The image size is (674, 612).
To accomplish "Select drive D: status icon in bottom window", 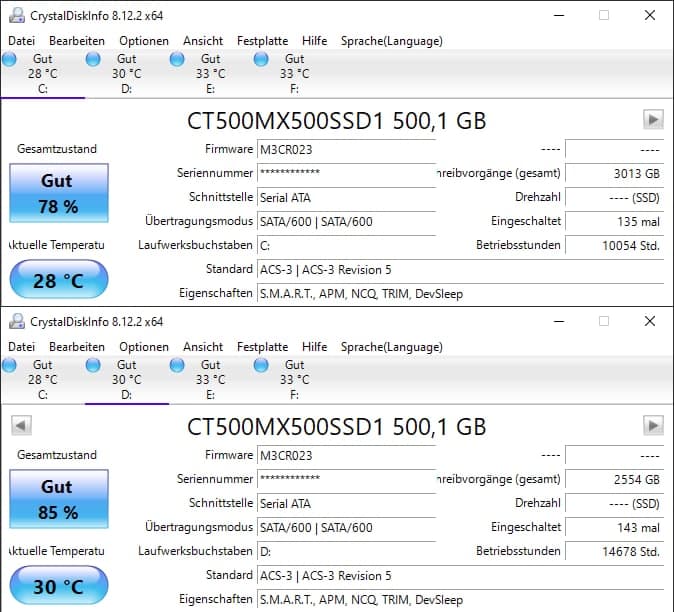I will coord(93,365).
